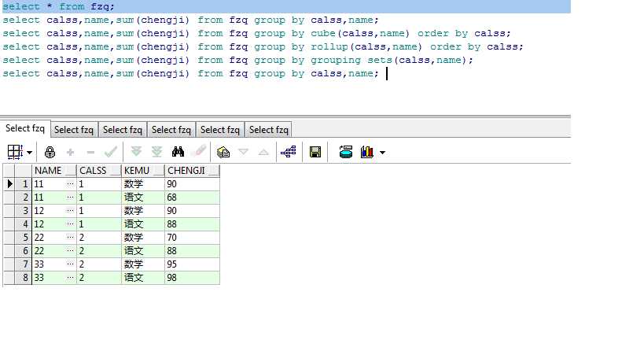The image size is (644, 362).
Task: Select row 5 by its row number
Action: 24,238
